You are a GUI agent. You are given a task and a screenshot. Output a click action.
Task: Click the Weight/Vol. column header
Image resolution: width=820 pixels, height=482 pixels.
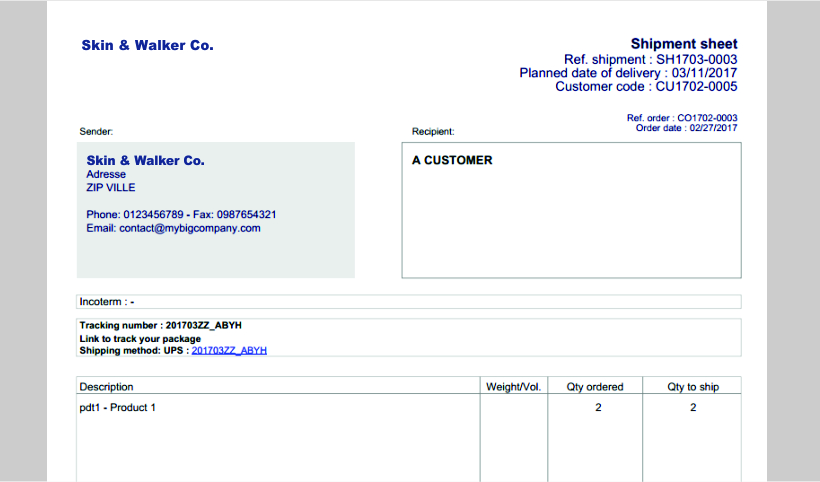[x=513, y=386]
